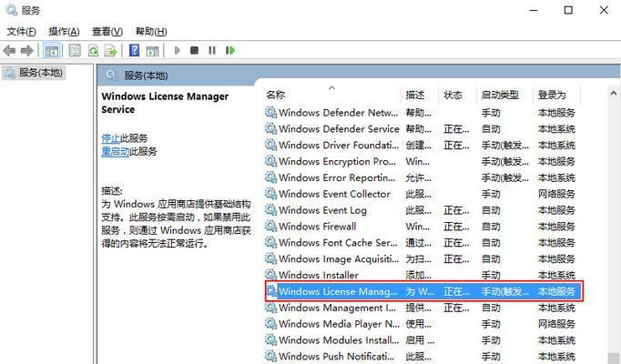
Task: Select Windows Event Log row
Action: 422,210
